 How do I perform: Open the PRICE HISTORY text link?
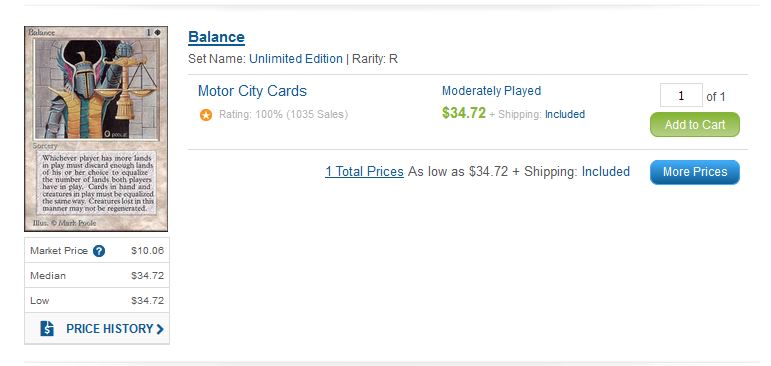click(110, 329)
